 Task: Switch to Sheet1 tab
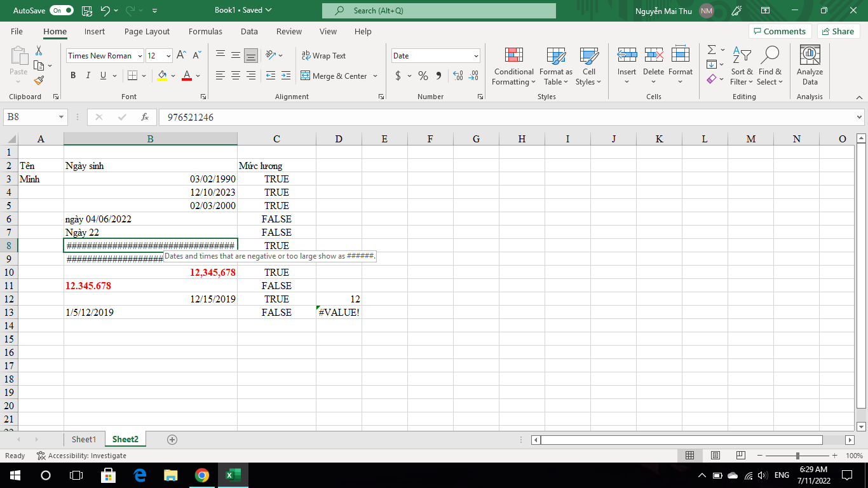84,439
